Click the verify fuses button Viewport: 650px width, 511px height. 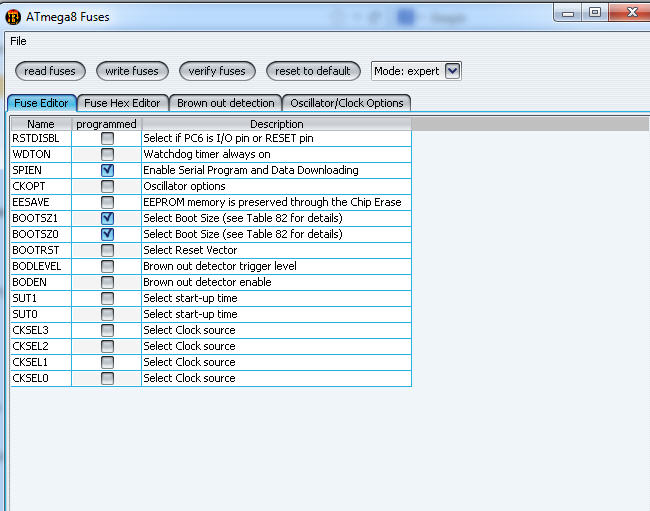[217, 71]
